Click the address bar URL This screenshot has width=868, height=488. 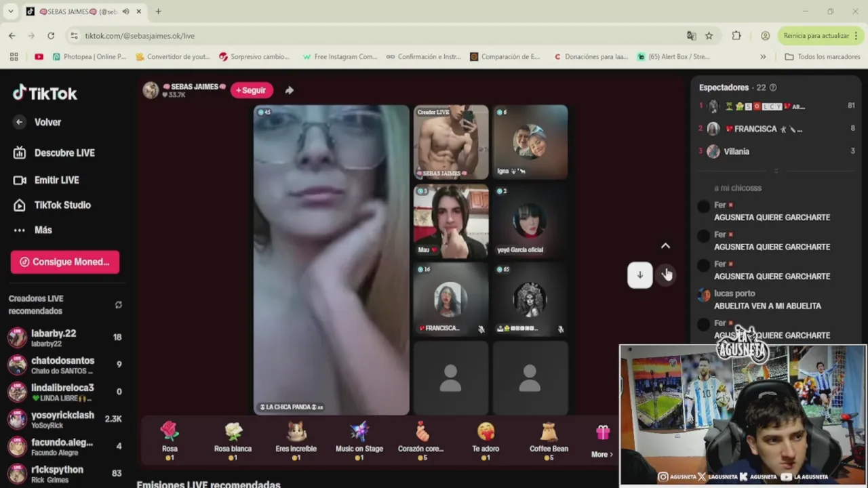pyautogui.click(x=140, y=36)
